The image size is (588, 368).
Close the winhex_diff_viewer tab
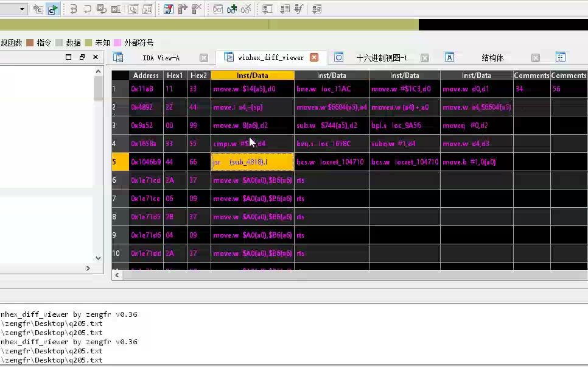pyautogui.click(x=315, y=57)
